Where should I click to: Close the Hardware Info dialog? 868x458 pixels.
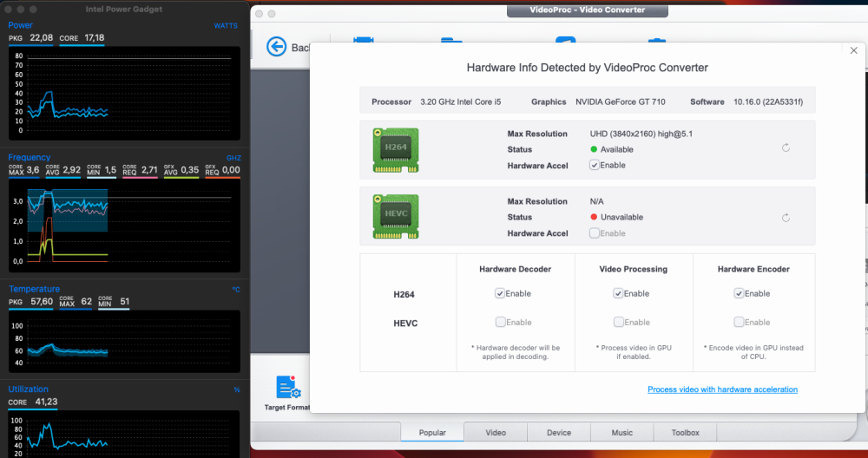click(853, 50)
